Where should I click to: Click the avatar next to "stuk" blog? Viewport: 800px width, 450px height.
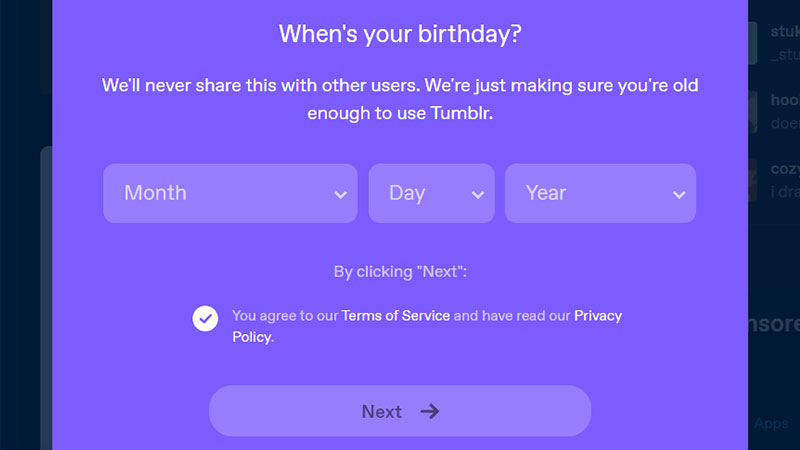click(x=753, y=43)
